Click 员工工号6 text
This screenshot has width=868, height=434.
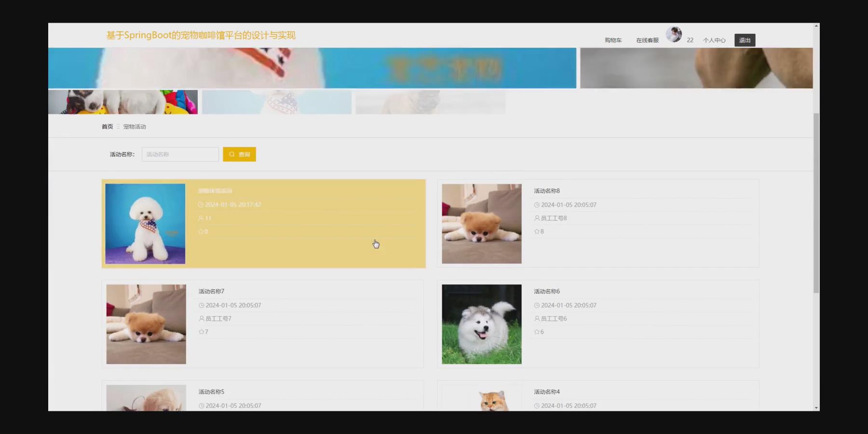554,319
